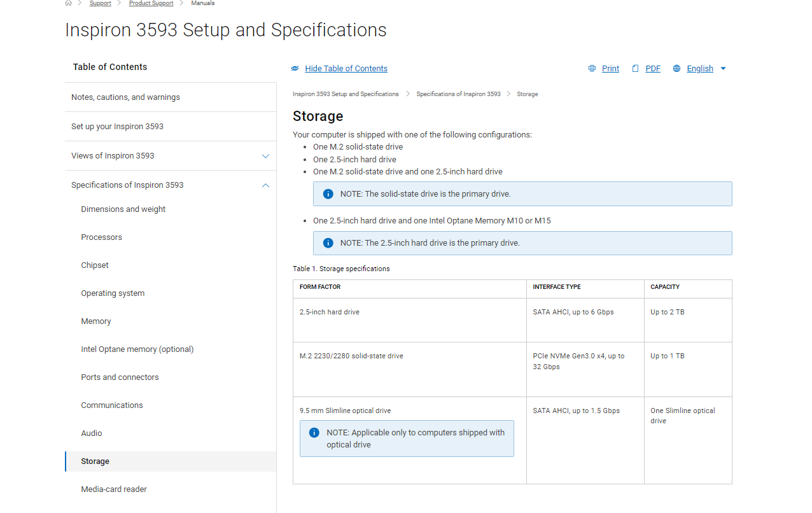Open the Media-card reader section
The width and height of the screenshot is (812, 513).
tap(114, 489)
